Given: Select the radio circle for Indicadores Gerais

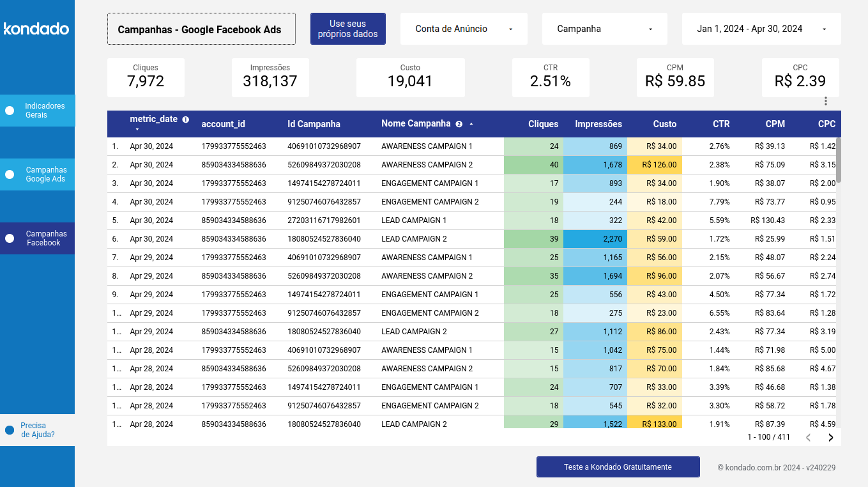Looking at the screenshot, I should (x=9, y=110).
